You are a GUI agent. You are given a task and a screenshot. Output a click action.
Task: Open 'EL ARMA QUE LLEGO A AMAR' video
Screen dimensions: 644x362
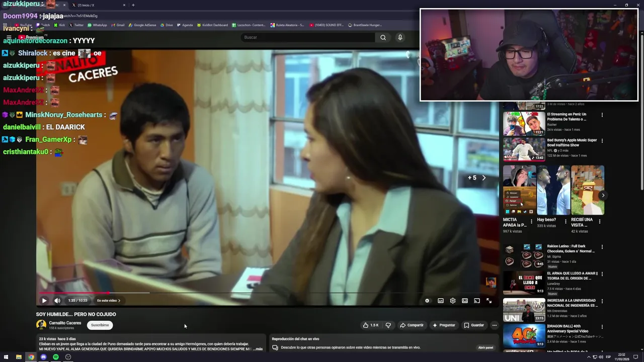524,283
